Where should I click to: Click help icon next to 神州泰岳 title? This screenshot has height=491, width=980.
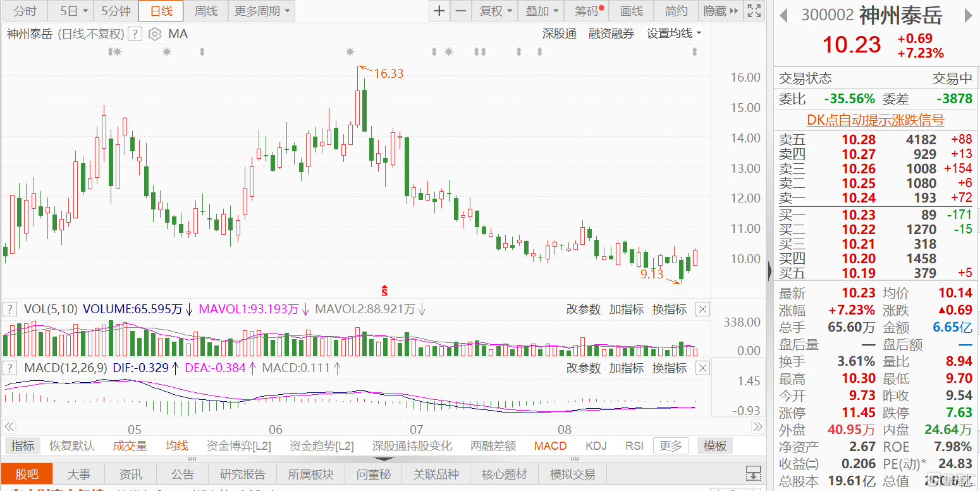pyautogui.click(x=135, y=34)
